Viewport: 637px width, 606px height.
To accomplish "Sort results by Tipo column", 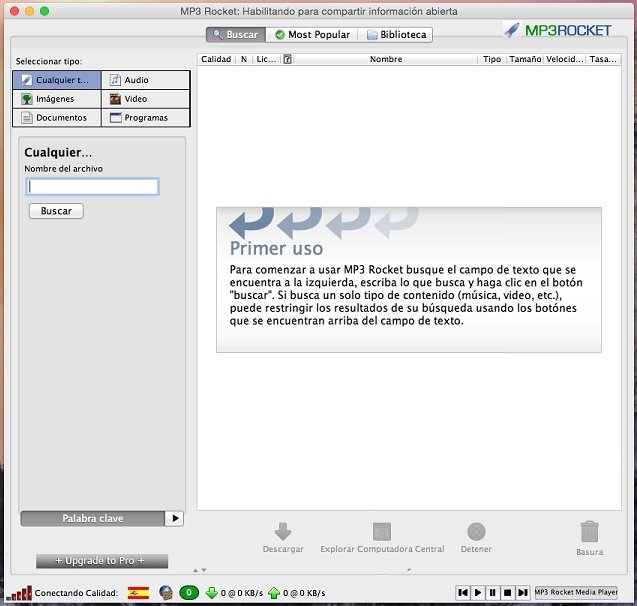I will [492, 59].
